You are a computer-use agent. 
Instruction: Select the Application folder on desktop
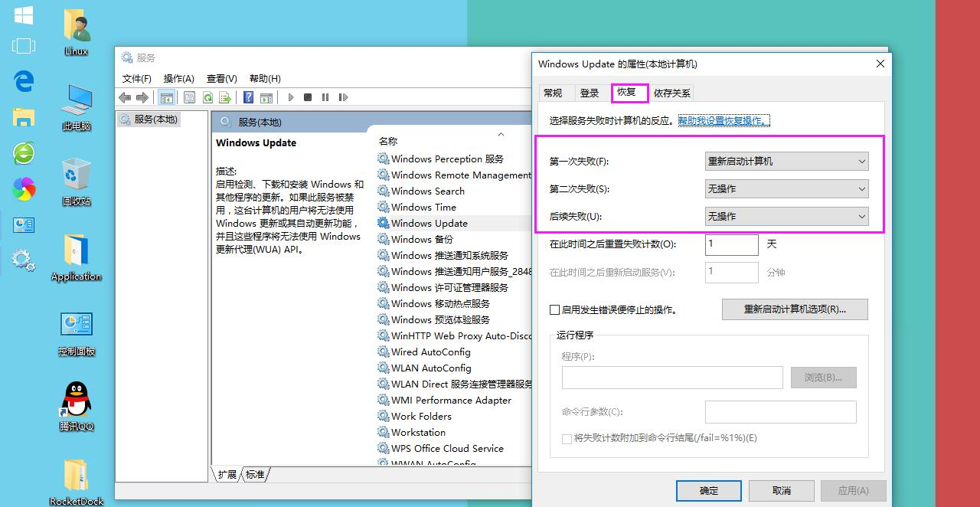point(76,258)
